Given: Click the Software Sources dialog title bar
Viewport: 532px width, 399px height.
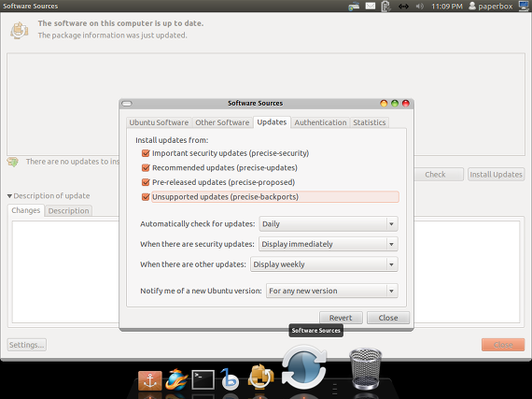Looking at the screenshot, I should point(255,103).
